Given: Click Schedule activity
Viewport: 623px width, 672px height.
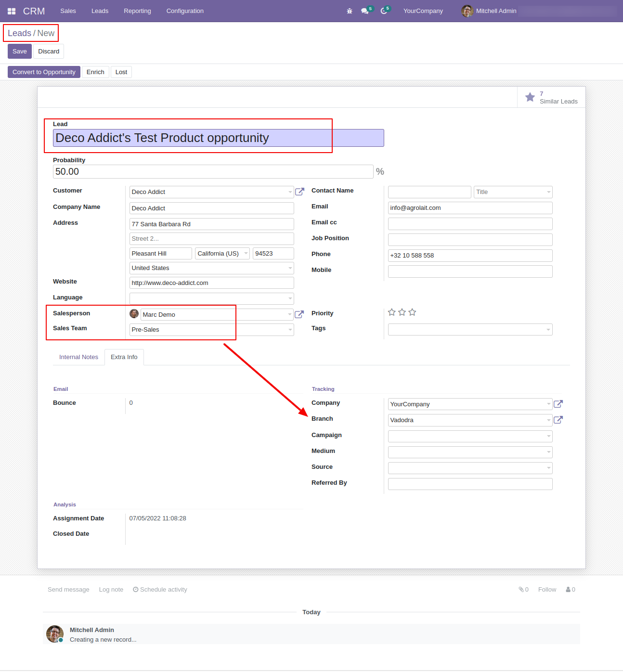Looking at the screenshot, I should 160,590.
